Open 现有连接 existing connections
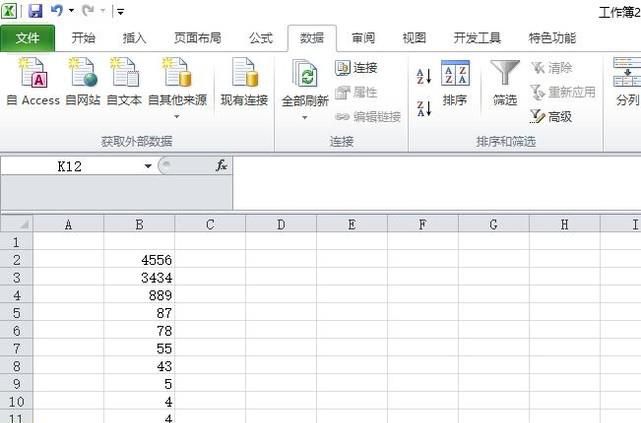 click(244, 81)
